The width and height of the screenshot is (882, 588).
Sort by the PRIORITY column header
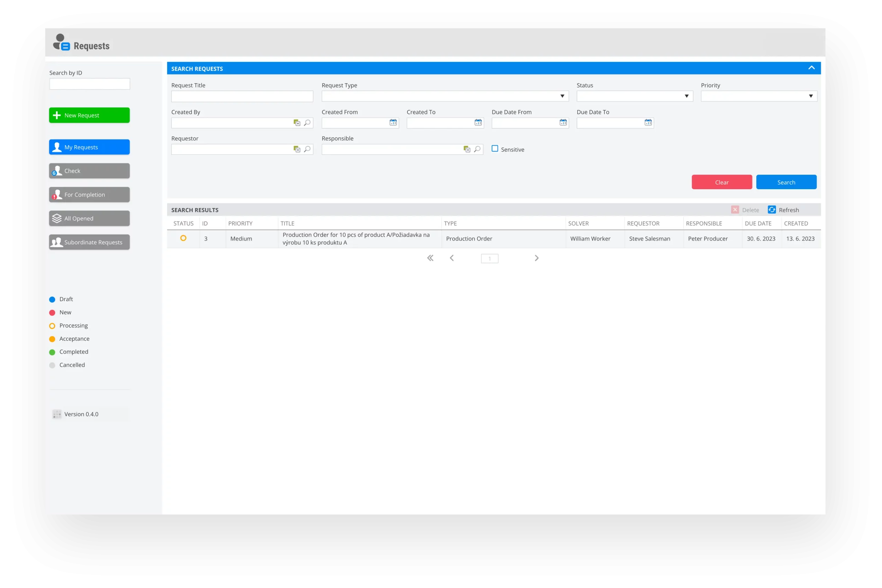(x=240, y=224)
